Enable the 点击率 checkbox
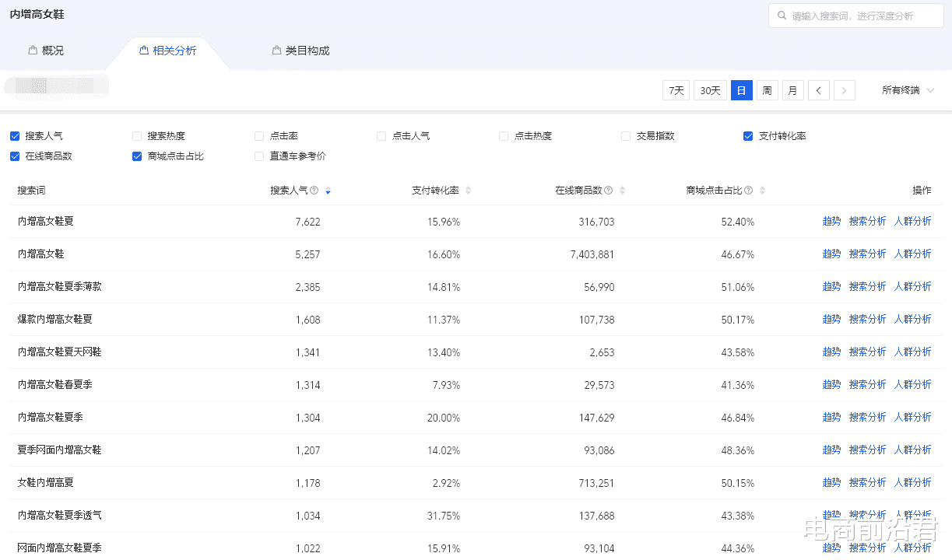 (259, 136)
